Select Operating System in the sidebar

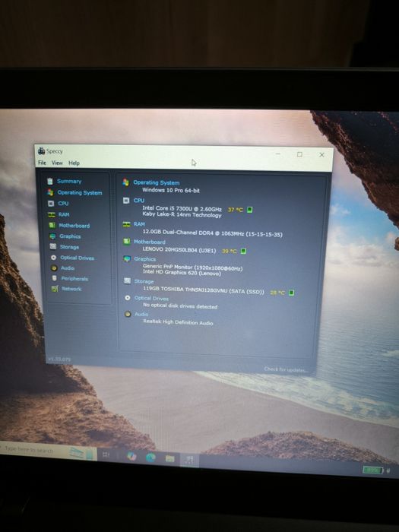pos(80,193)
